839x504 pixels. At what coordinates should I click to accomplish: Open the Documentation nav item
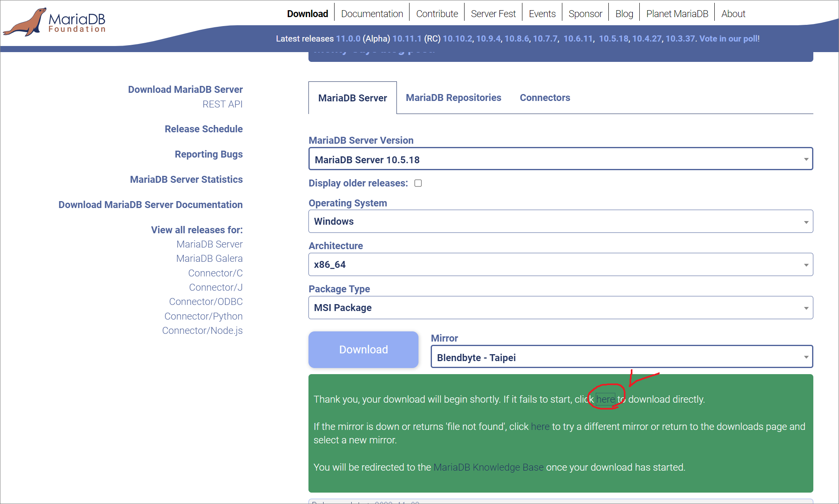tap(372, 14)
